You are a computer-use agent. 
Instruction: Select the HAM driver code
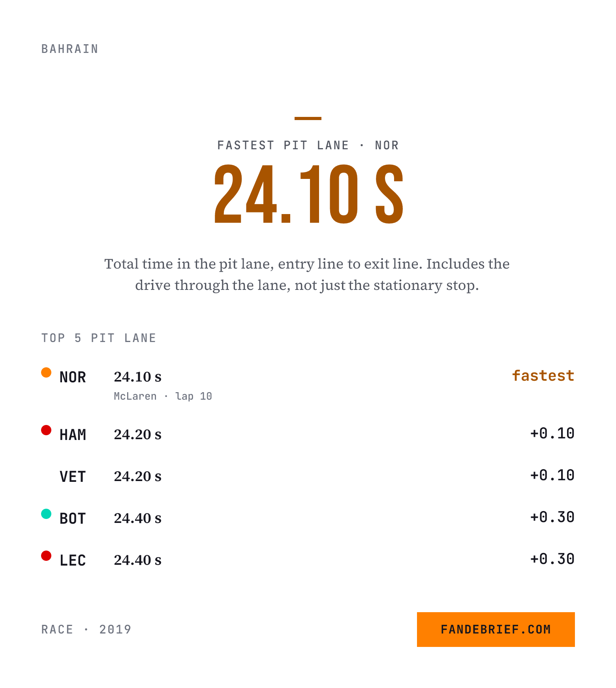pos(73,435)
